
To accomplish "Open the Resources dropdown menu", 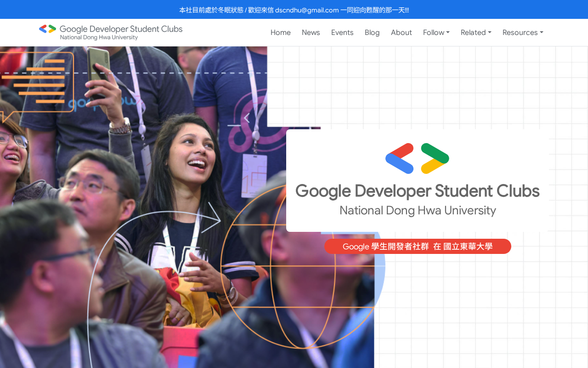I will [x=523, y=32].
